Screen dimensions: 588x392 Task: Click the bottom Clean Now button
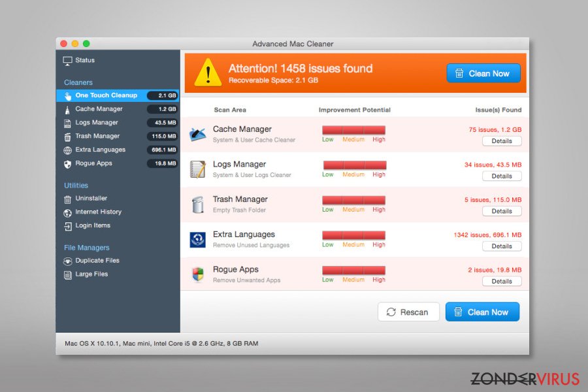click(x=482, y=312)
